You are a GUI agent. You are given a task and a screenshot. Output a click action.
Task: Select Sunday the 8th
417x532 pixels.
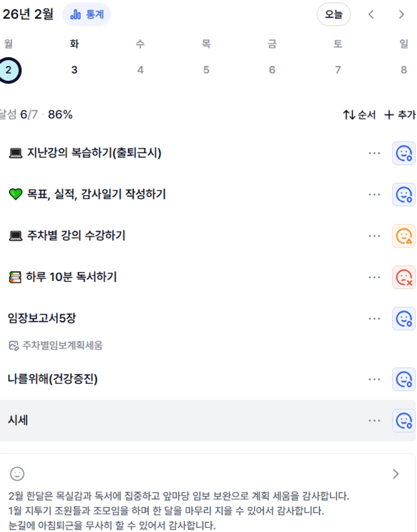click(x=403, y=70)
